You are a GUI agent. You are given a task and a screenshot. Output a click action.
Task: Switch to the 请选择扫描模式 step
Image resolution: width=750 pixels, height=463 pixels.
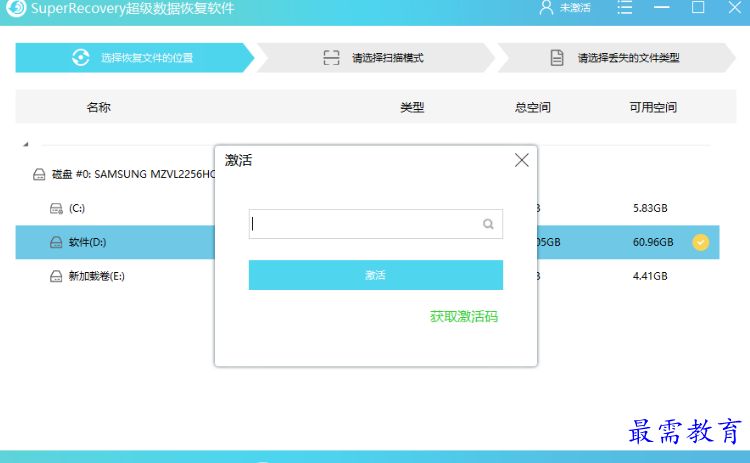pyautogui.click(x=375, y=58)
